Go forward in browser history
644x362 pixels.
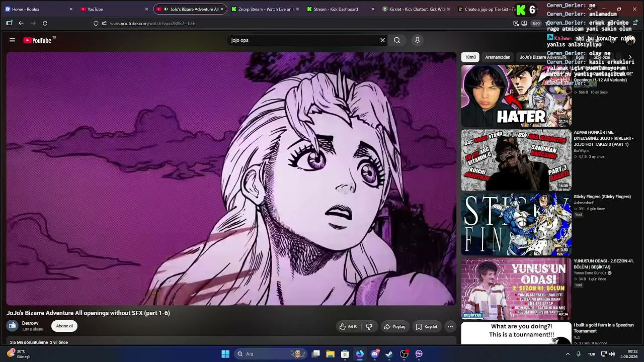tap(33, 23)
